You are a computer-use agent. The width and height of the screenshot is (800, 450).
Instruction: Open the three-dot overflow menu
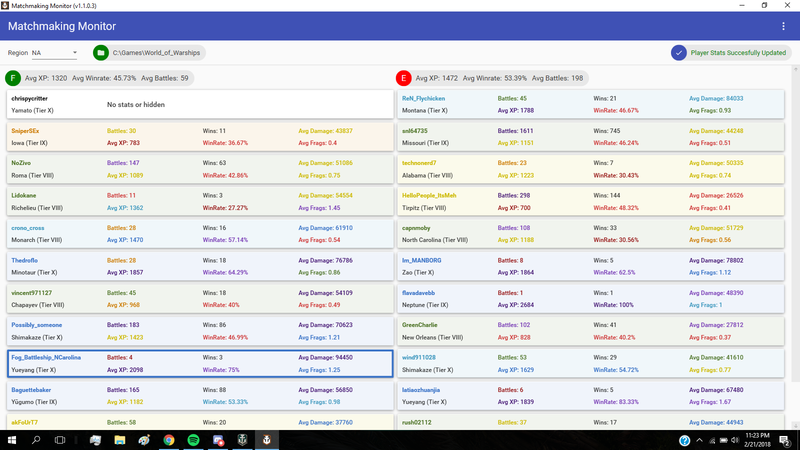783,26
